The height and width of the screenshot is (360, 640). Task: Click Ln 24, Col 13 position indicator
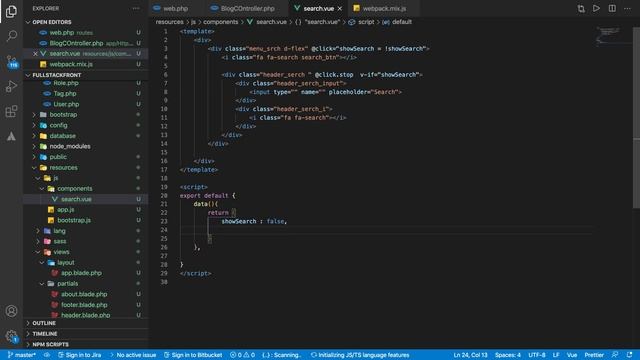(470, 355)
